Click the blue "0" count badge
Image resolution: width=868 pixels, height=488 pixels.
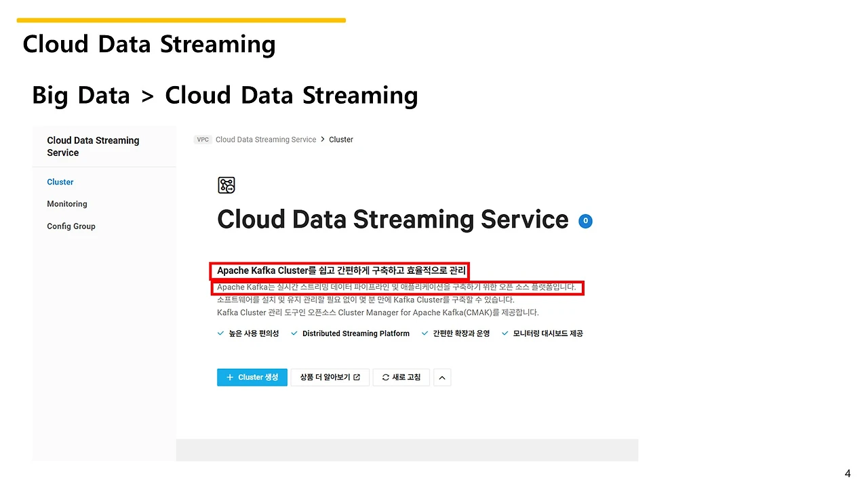[585, 221]
